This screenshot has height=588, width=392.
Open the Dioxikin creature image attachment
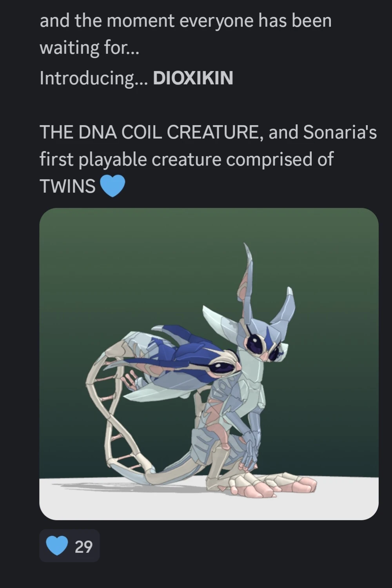209,364
